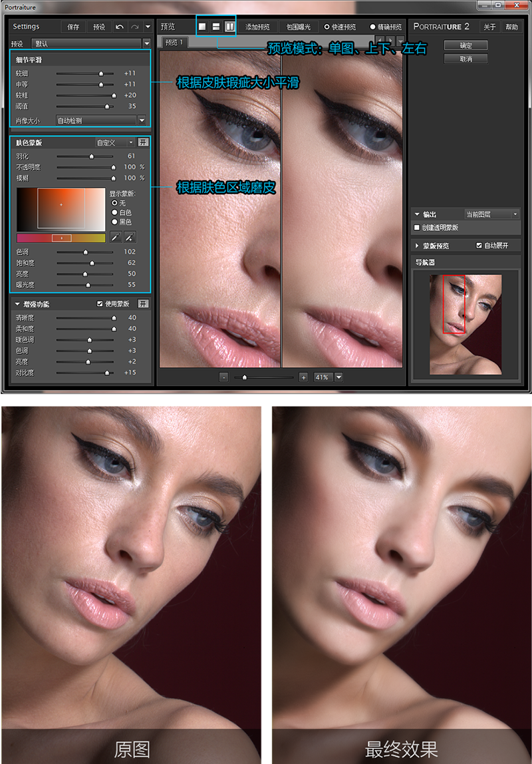Open the preview tab list arrow
Viewport: 532px width, 764px height.
coord(400,40)
